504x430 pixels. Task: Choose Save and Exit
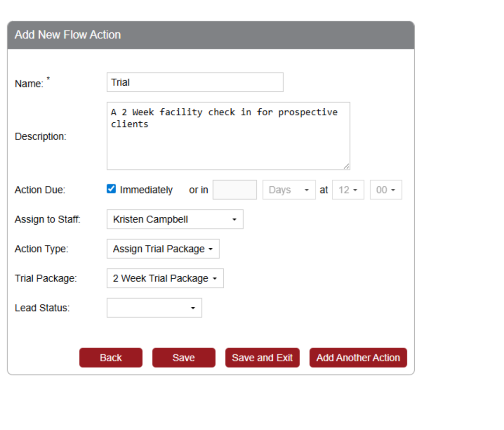262,358
